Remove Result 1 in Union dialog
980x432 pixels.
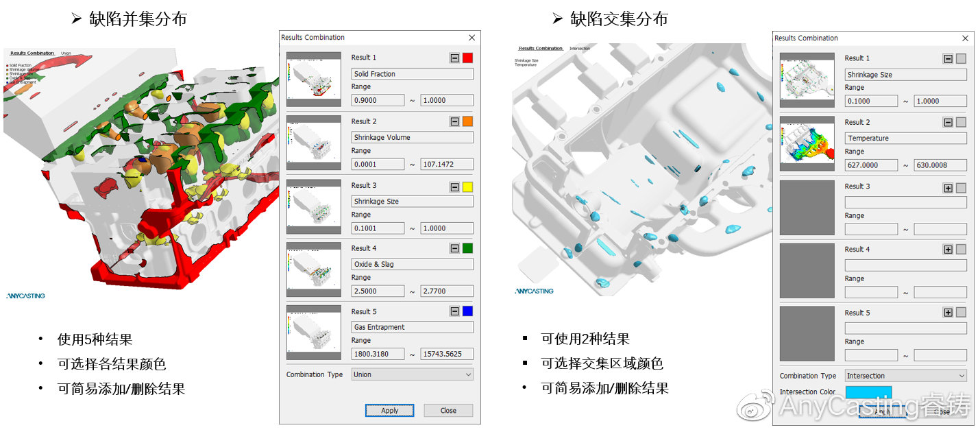454,58
